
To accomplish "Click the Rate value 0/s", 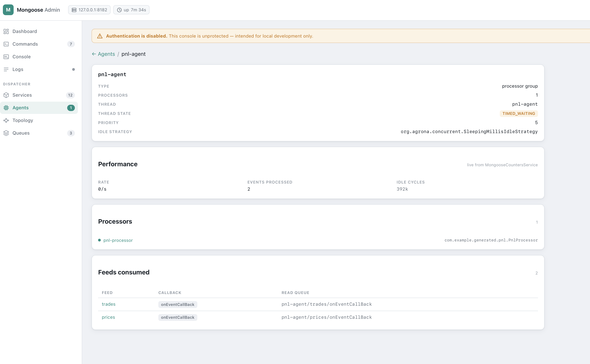I will (x=102, y=189).
